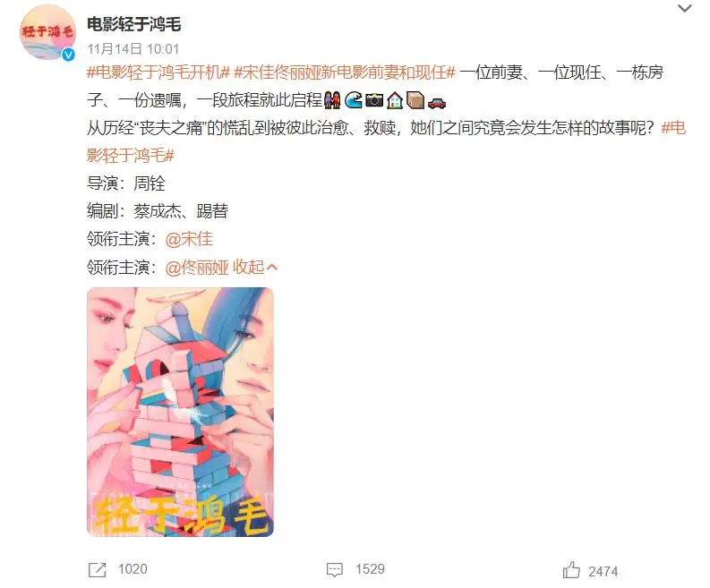
Task: Click the repost share icon
Action: pos(97,570)
